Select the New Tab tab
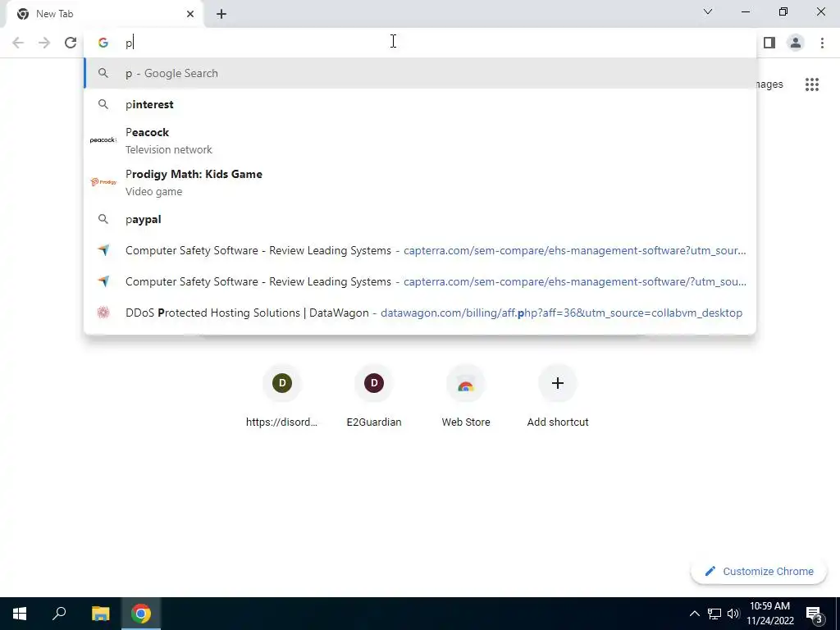 [x=104, y=14]
